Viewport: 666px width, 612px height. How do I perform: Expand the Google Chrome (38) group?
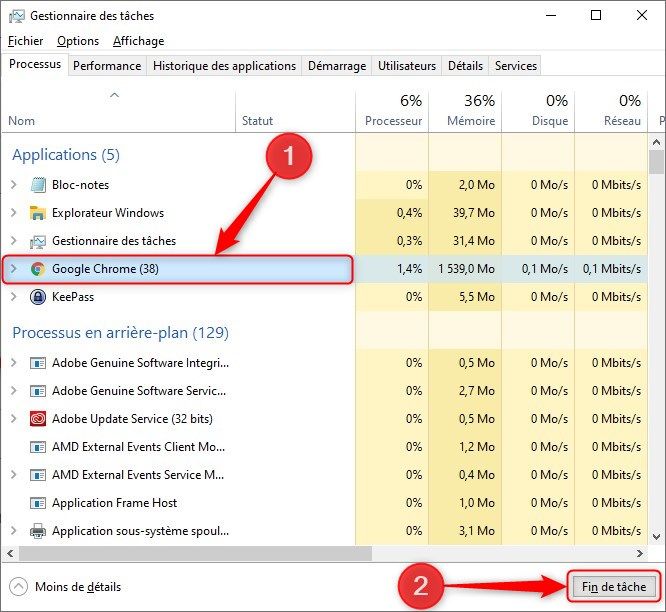coord(14,269)
